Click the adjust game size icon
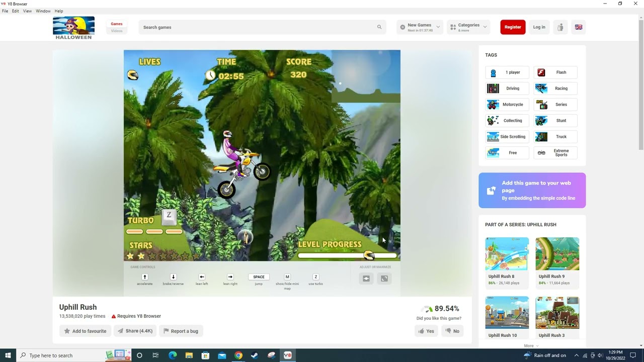Viewport: 644px width, 362px height. tap(366, 279)
